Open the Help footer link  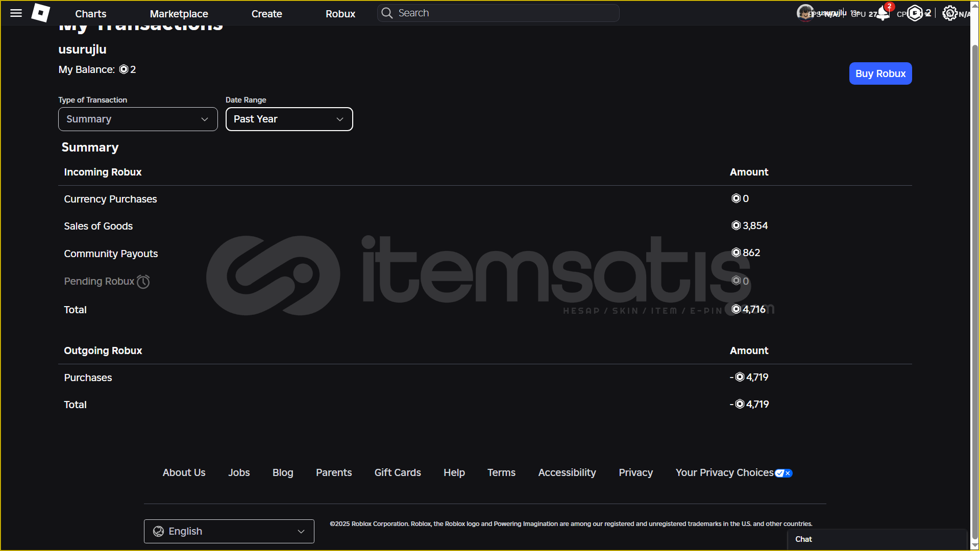[x=454, y=473]
